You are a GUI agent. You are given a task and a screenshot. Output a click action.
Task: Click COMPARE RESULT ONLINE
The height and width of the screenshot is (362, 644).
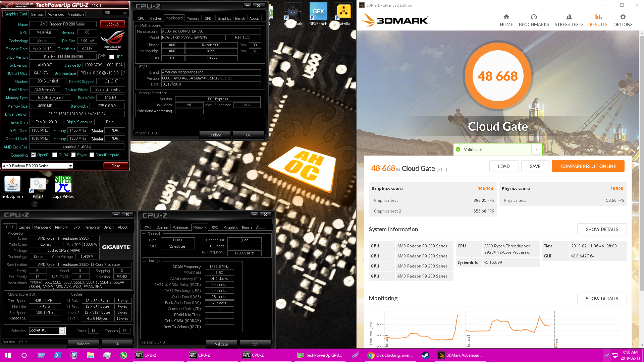(x=588, y=166)
